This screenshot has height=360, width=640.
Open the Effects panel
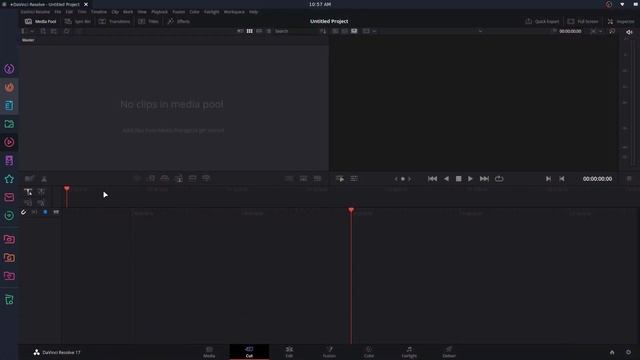tap(179, 21)
